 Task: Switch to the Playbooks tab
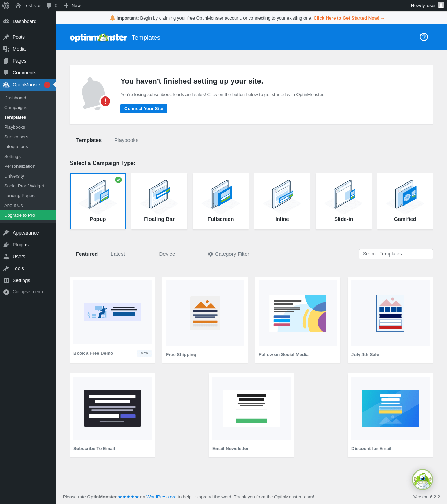(x=126, y=140)
